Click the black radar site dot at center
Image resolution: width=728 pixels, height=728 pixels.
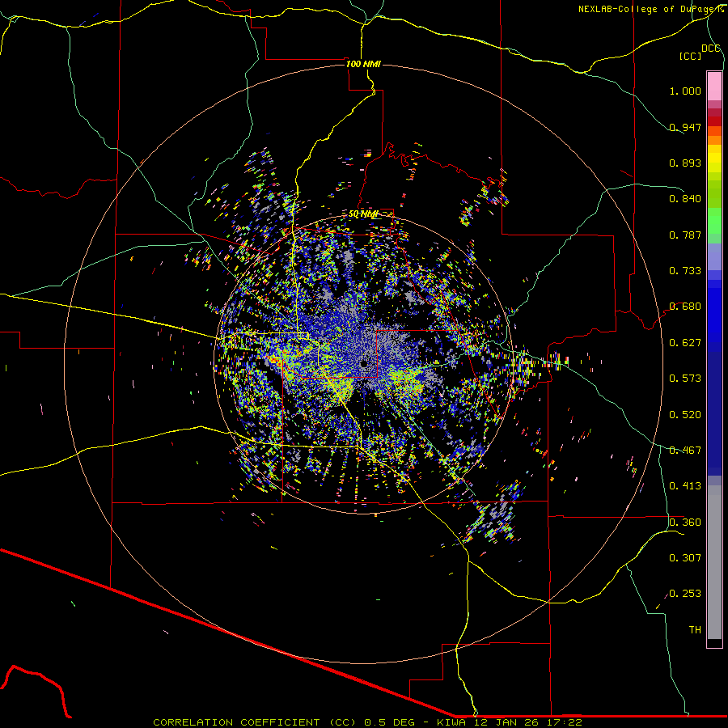tap(364, 363)
